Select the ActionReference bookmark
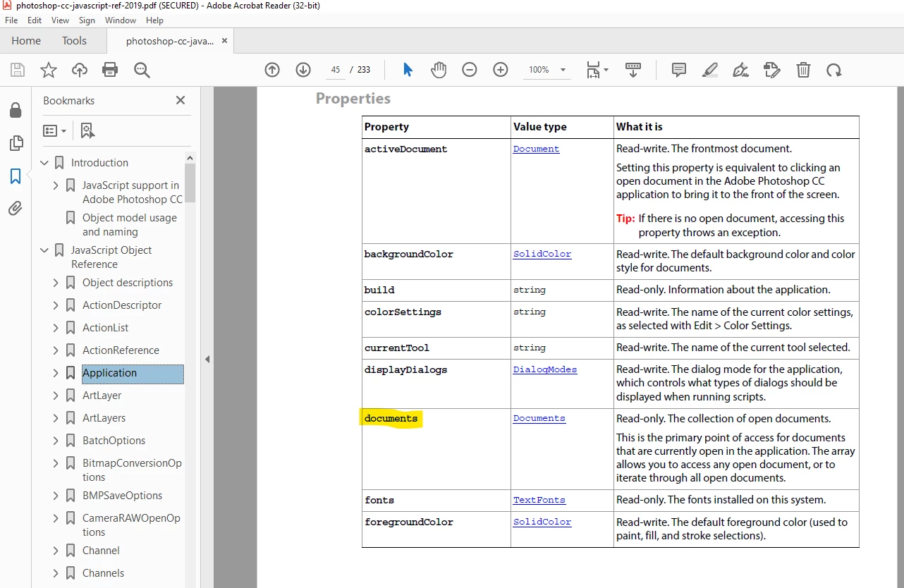This screenshot has width=904, height=588. (121, 350)
